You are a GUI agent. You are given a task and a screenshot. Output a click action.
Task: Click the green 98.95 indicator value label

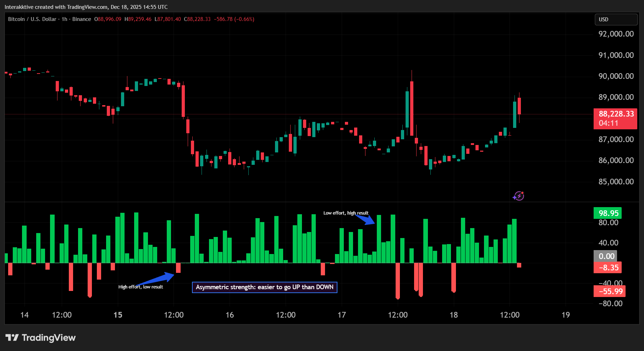608,213
